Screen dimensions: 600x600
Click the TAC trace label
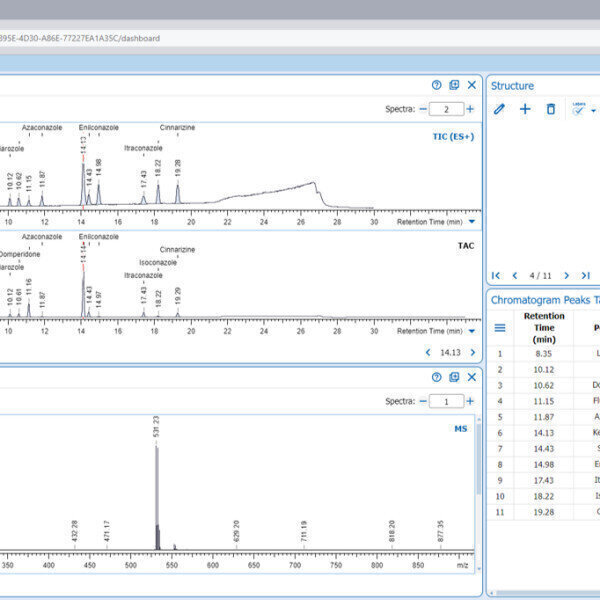(x=466, y=246)
